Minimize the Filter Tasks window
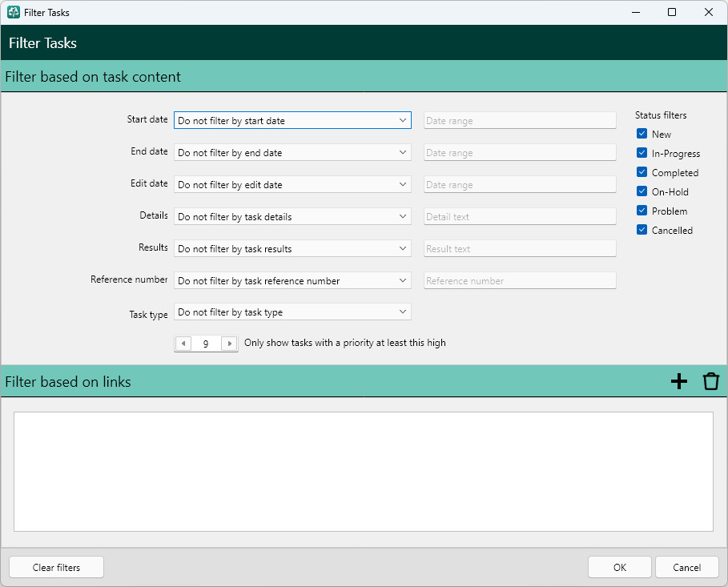This screenshot has width=728, height=587. click(636, 13)
